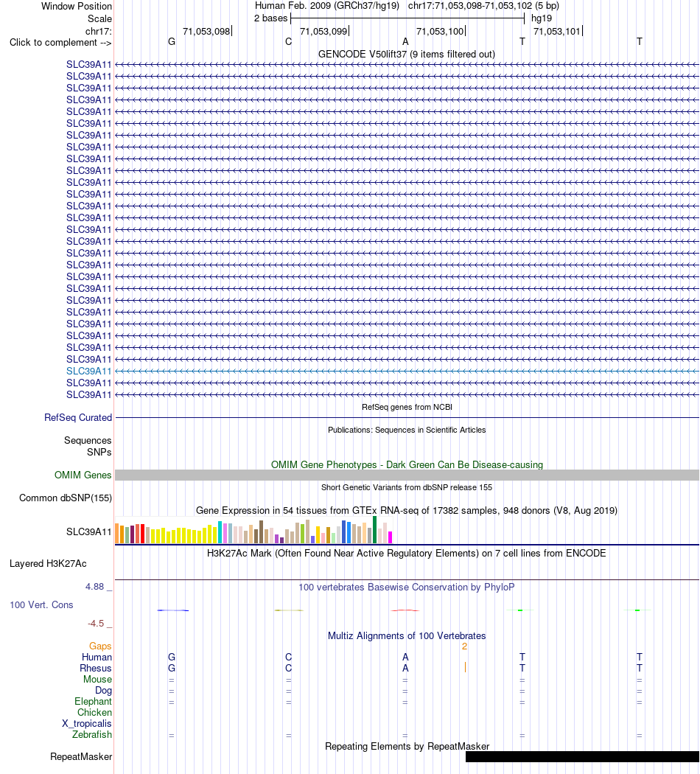Select the Human alignment row label
The image size is (700, 774).
(97, 657)
